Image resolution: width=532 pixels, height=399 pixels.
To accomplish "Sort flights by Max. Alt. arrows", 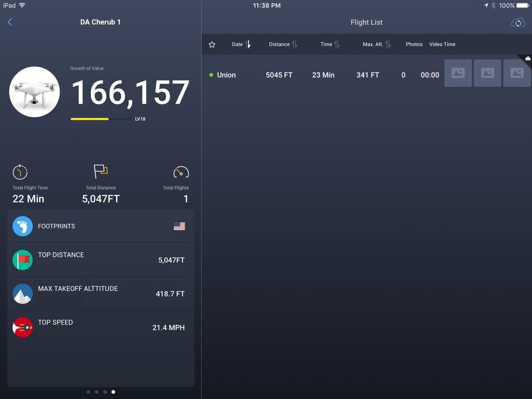I will (x=388, y=44).
